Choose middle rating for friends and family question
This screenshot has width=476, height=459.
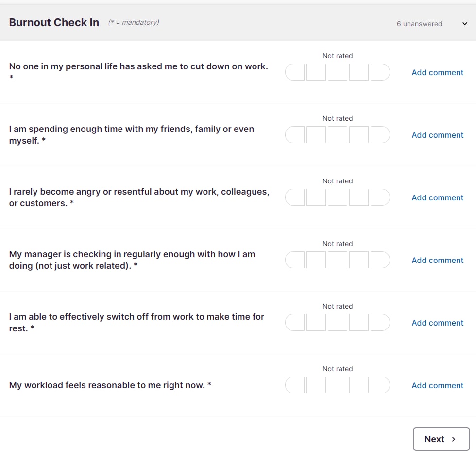point(338,134)
